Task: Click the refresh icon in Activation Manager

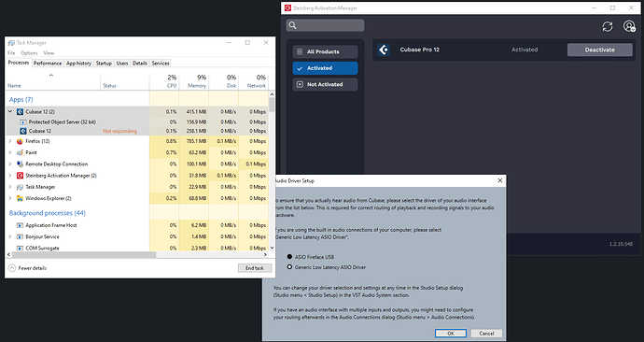Action: point(608,26)
